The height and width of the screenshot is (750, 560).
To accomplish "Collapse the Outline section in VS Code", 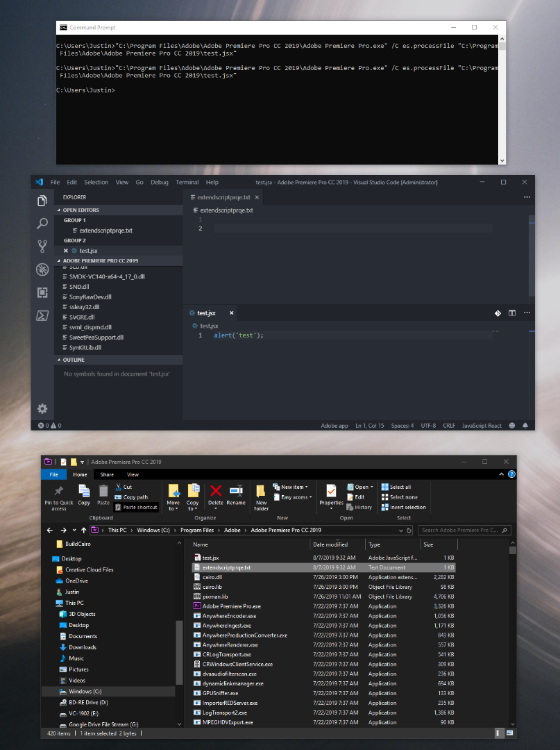I will point(59,360).
